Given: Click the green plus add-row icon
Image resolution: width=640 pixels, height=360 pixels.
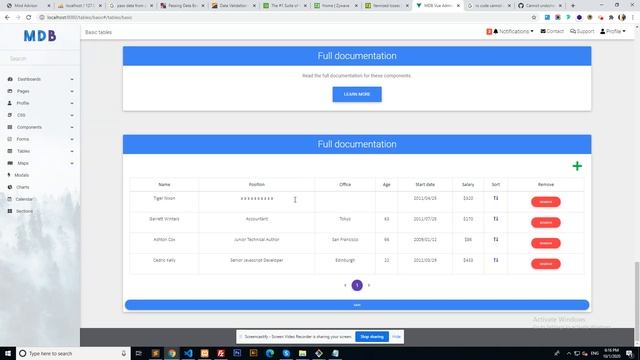Looking at the screenshot, I should pyautogui.click(x=577, y=166).
